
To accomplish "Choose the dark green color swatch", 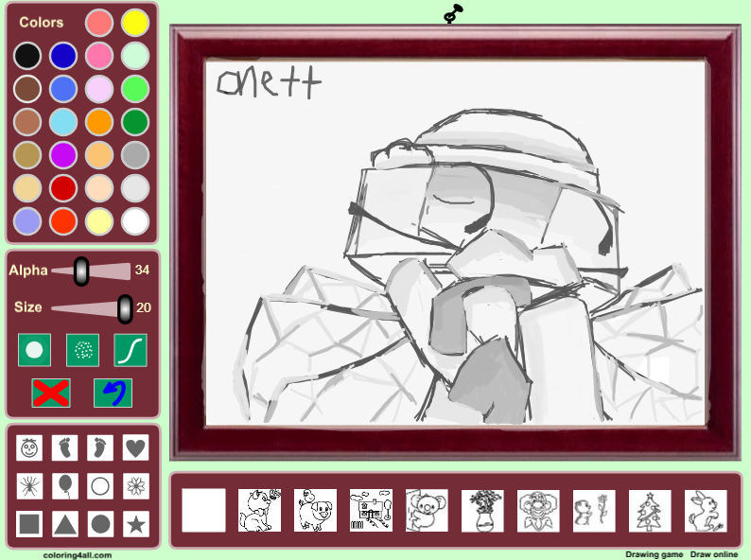I will [135, 122].
